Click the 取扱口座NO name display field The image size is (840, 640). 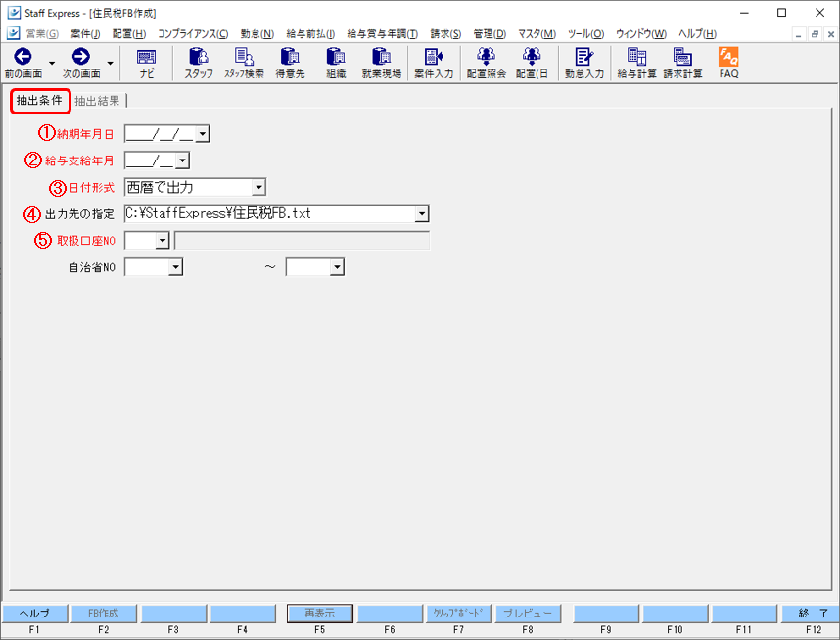(303, 241)
